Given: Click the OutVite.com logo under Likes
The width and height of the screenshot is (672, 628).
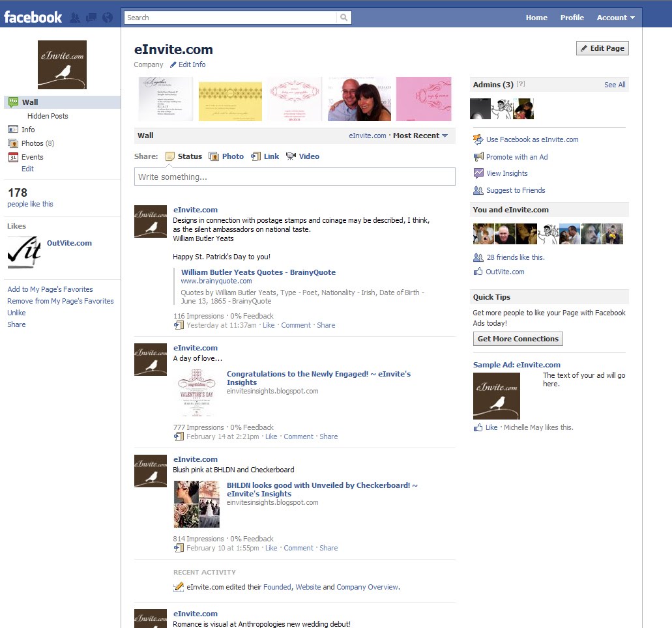Looking at the screenshot, I should [24, 253].
